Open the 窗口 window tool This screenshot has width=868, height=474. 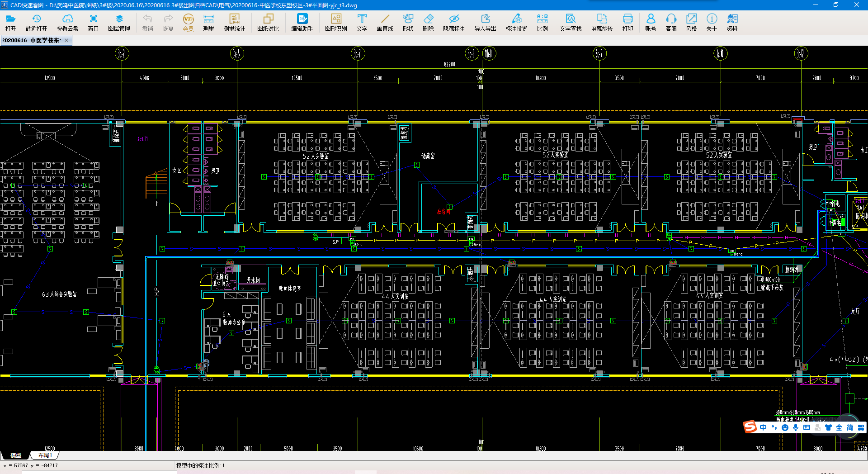pos(93,23)
